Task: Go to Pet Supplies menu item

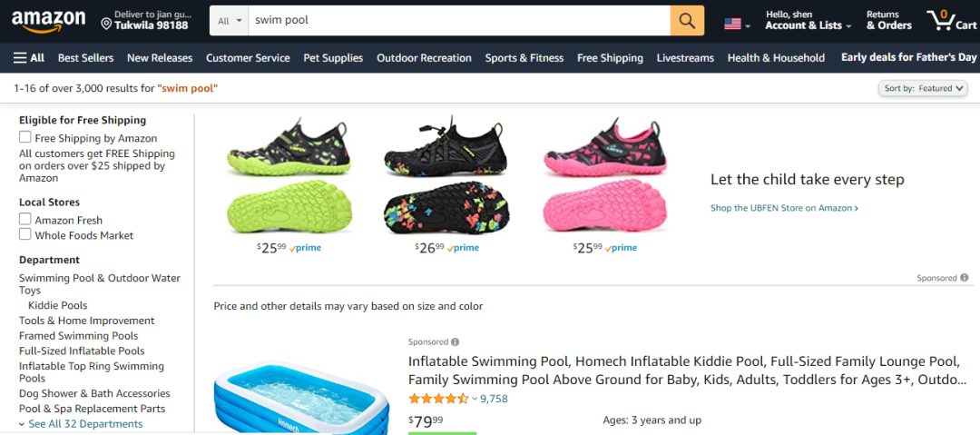Action: coord(333,58)
